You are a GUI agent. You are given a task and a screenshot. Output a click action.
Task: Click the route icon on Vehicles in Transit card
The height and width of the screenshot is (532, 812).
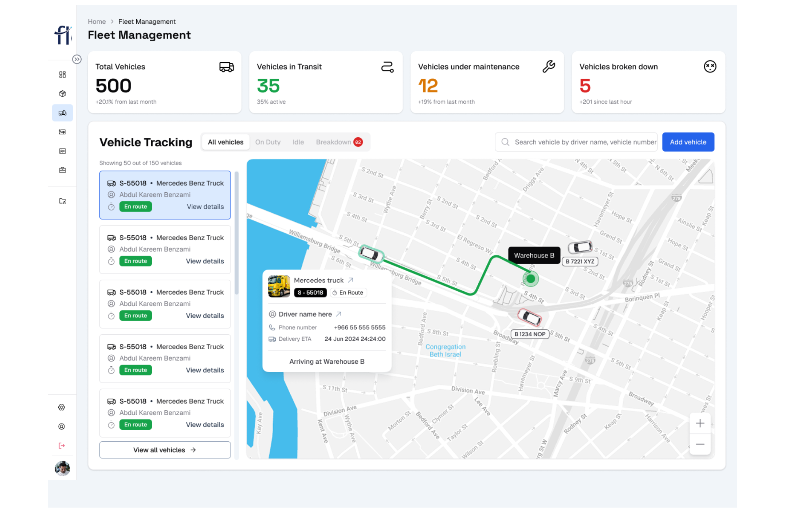pos(387,67)
